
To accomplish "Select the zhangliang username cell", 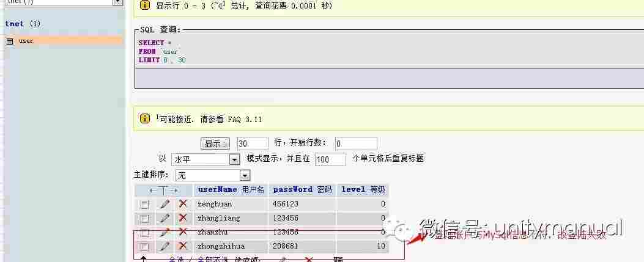I will [231, 217].
